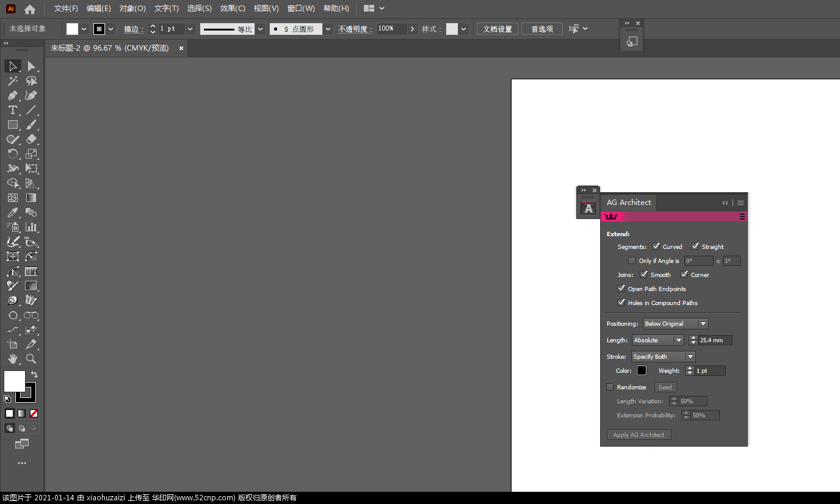Pick the Eyedropper tool
The height and width of the screenshot is (504, 840).
pyautogui.click(x=12, y=212)
